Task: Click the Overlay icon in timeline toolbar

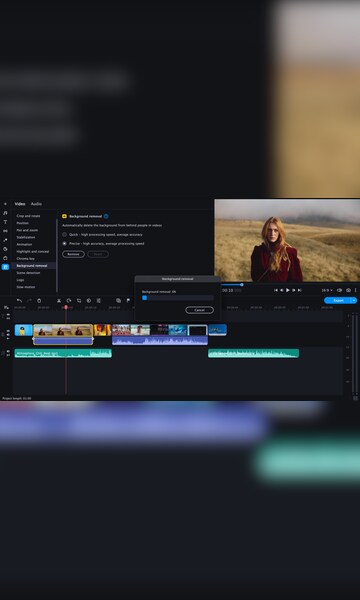Action: click(x=118, y=301)
